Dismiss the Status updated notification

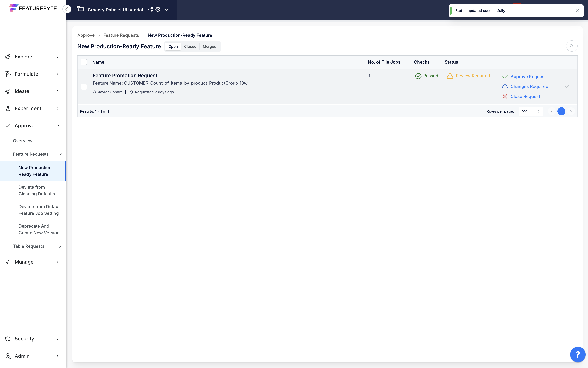pyautogui.click(x=577, y=11)
